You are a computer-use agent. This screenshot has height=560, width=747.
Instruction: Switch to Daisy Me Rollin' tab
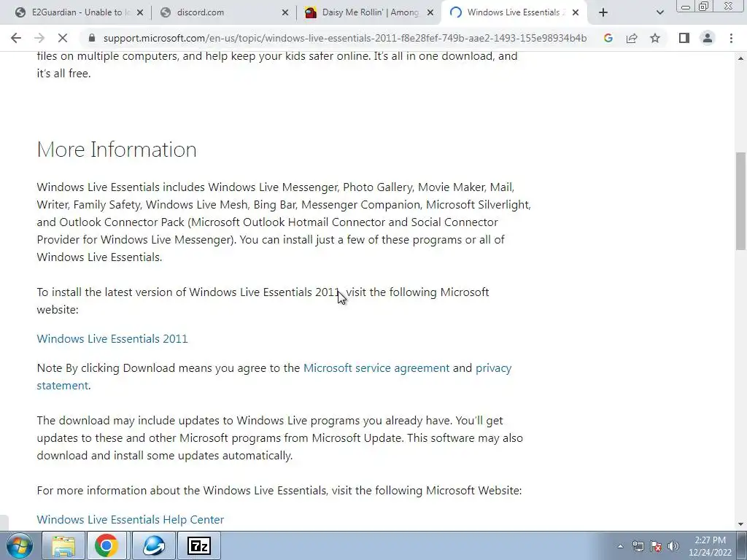369,12
